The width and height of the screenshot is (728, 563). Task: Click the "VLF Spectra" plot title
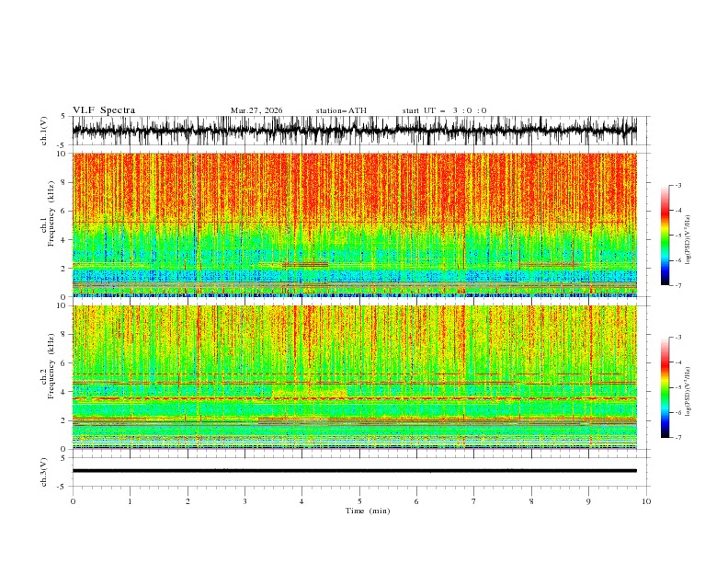coord(104,110)
